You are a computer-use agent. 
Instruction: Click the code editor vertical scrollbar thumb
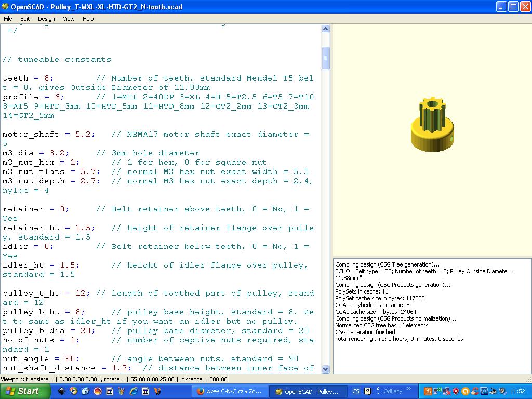click(326, 58)
